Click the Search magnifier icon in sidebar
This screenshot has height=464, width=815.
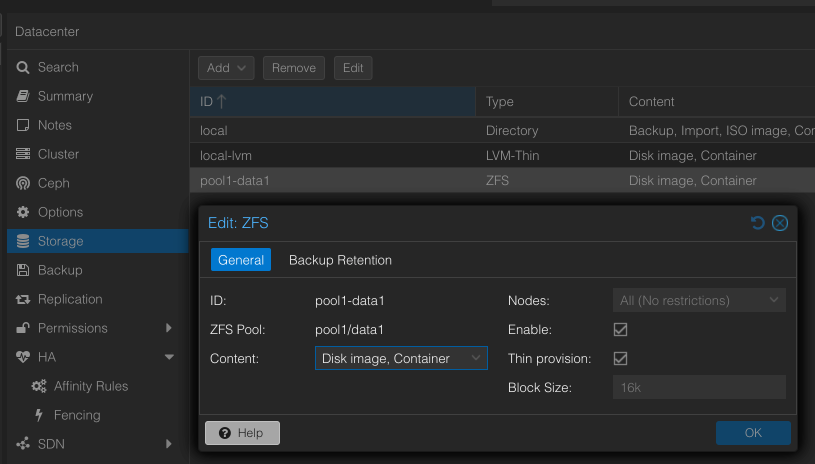tap(22, 67)
